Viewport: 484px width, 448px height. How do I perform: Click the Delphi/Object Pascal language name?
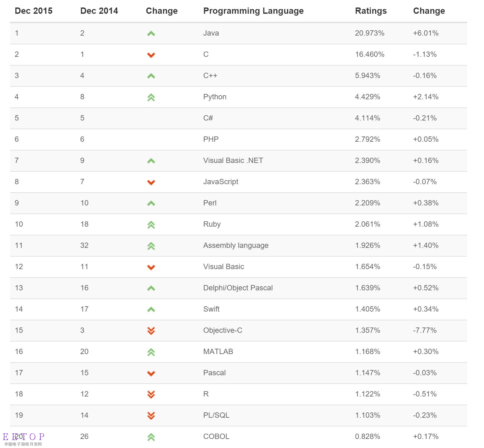pyautogui.click(x=238, y=288)
